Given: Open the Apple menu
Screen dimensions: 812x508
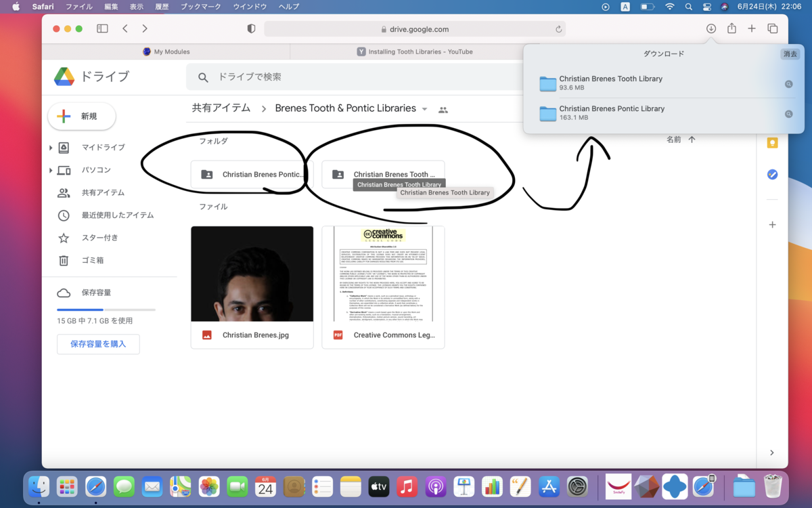Looking at the screenshot, I should click(16, 7).
